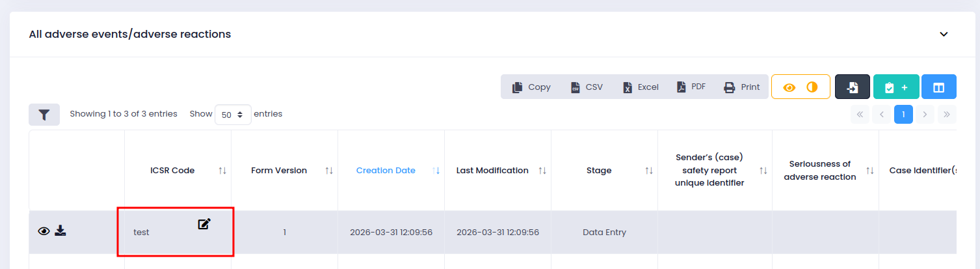Collapse the All adverse events panel
The width and height of the screenshot is (980, 269).
(944, 34)
